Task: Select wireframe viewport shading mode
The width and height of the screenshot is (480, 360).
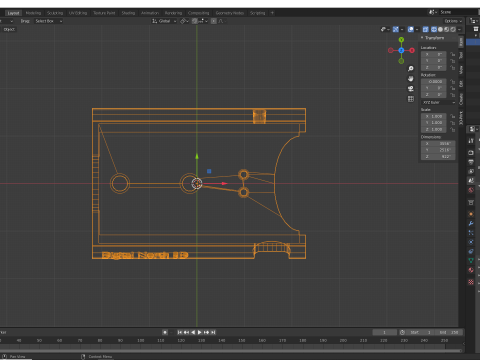Action: (434, 29)
